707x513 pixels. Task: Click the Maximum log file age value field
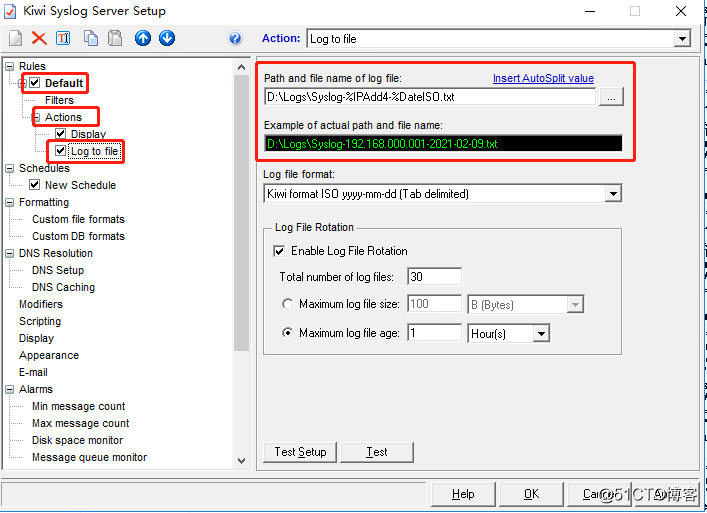(434, 333)
